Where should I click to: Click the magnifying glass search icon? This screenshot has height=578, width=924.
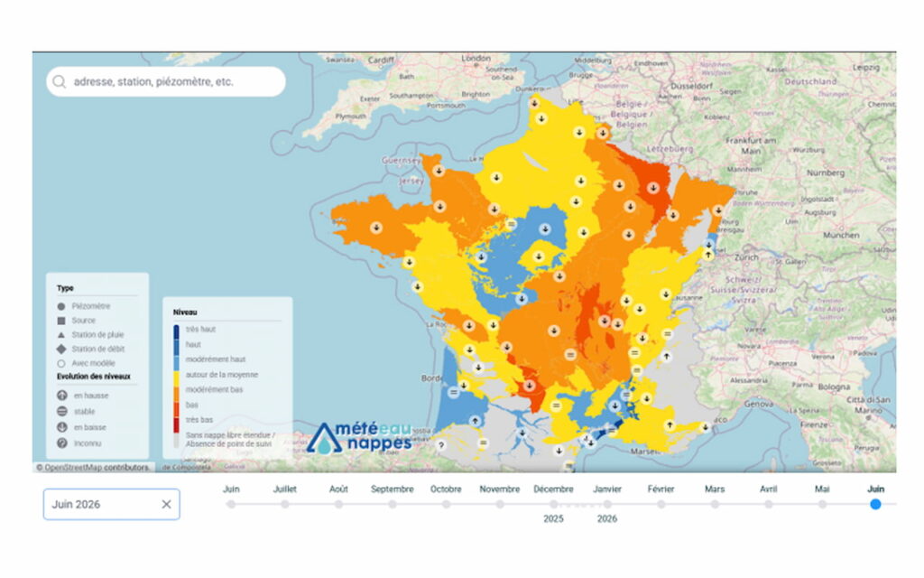coord(59,81)
